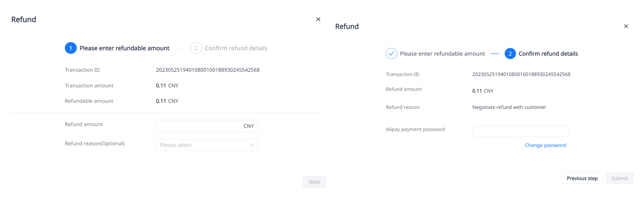Select 'Confirm refund details' step in right dialog

click(548, 54)
